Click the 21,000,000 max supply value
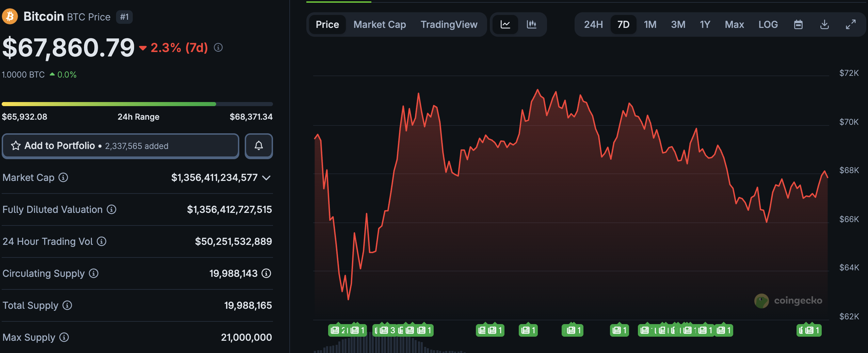The height and width of the screenshot is (353, 868). [246, 337]
